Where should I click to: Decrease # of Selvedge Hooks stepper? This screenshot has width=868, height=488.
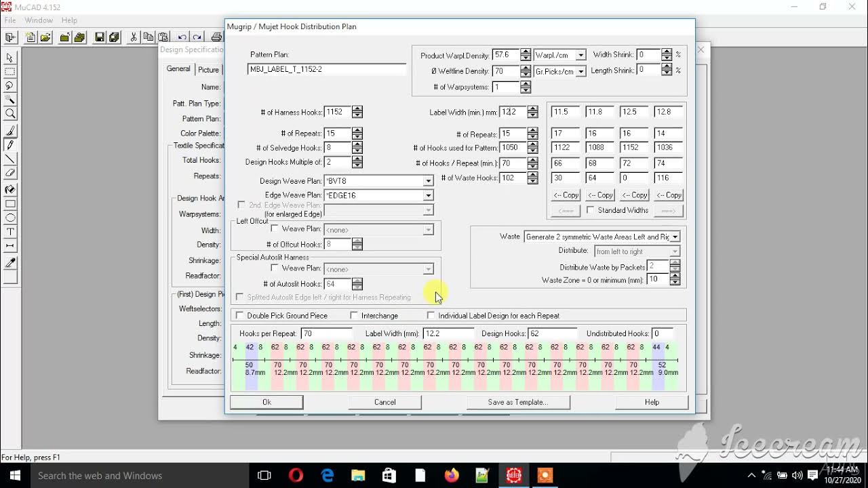tap(357, 150)
